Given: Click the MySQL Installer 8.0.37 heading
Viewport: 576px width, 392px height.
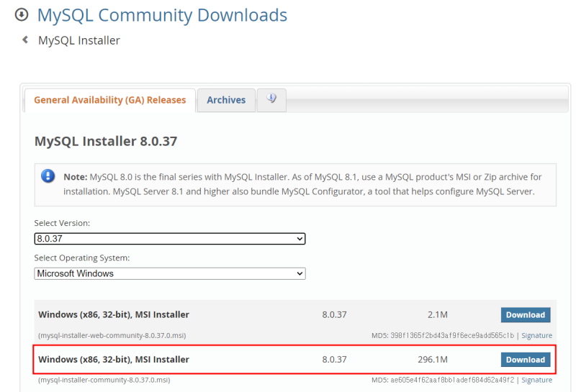Looking at the screenshot, I should pyautogui.click(x=106, y=141).
